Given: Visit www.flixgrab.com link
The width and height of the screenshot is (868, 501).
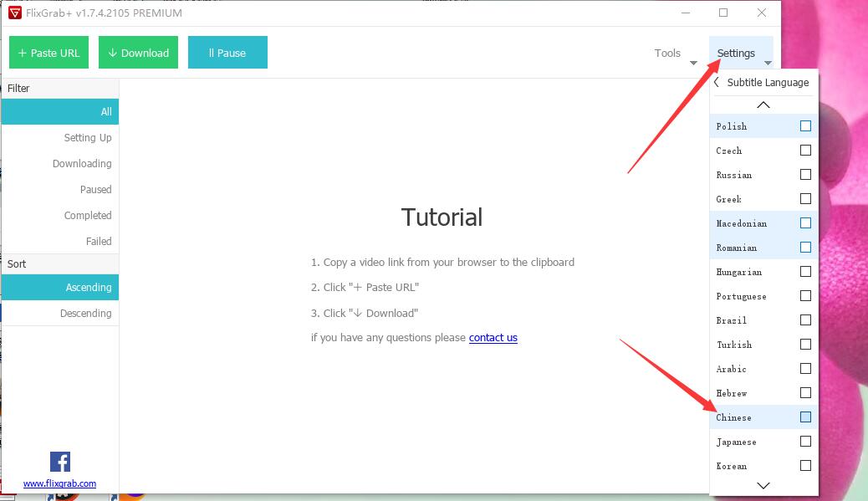Looking at the screenshot, I should coord(59,483).
